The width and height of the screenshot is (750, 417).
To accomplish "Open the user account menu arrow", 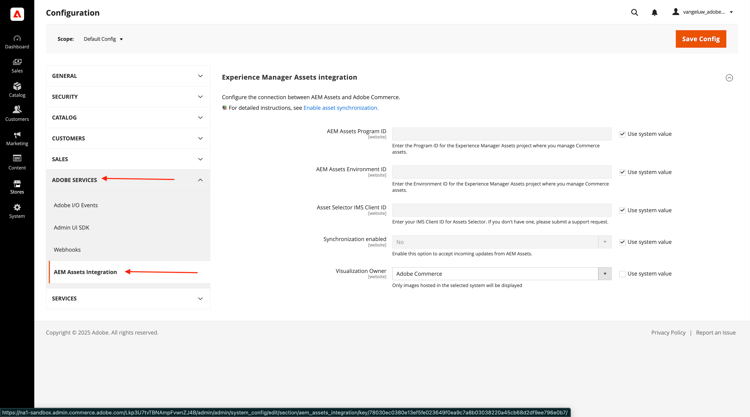I will (731, 12).
